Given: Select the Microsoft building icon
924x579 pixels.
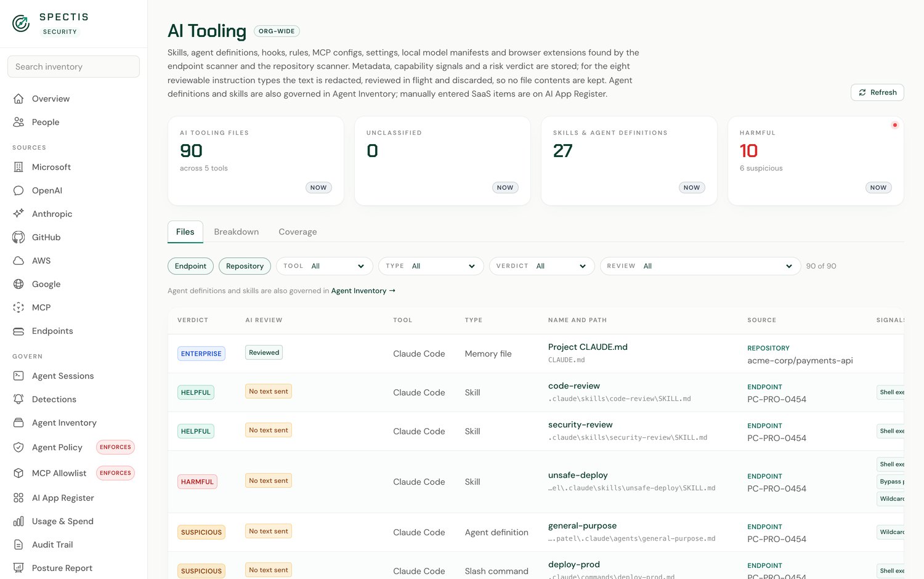Looking at the screenshot, I should (18, 167).
